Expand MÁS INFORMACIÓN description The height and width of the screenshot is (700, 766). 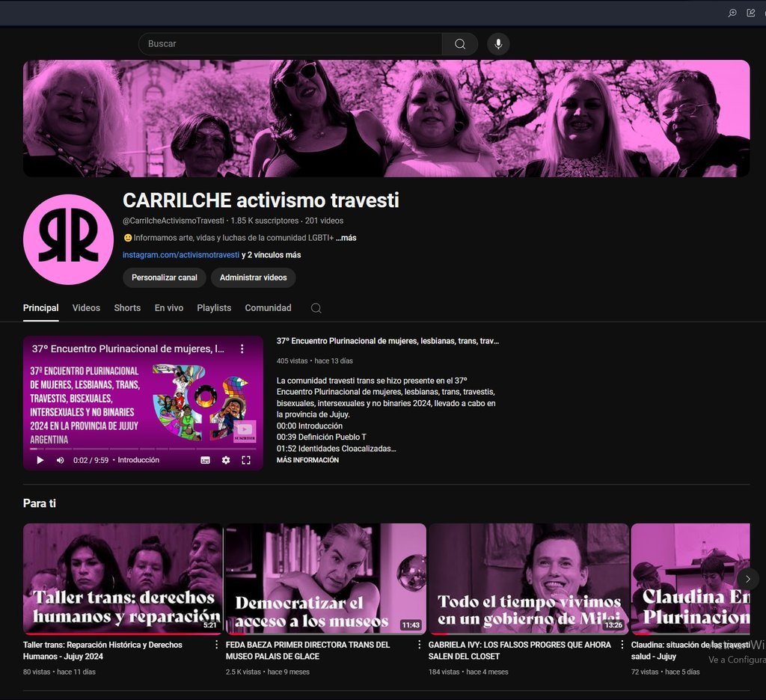pos(307,460)
